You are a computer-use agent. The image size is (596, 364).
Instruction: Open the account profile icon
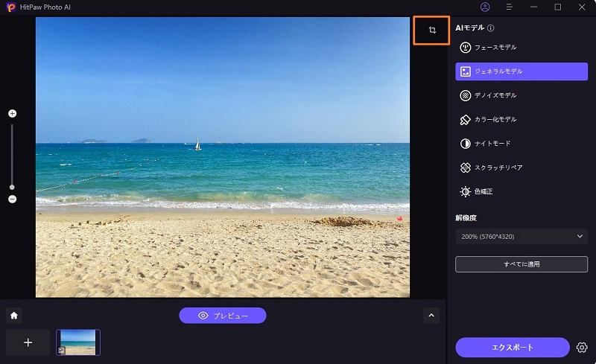click(x=485, y=7)
